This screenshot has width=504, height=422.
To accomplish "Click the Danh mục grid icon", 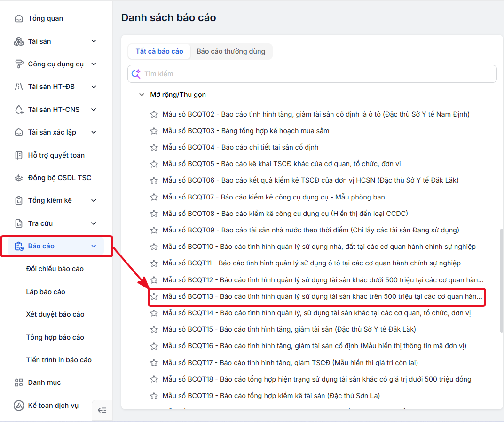I will pos(19,382).
